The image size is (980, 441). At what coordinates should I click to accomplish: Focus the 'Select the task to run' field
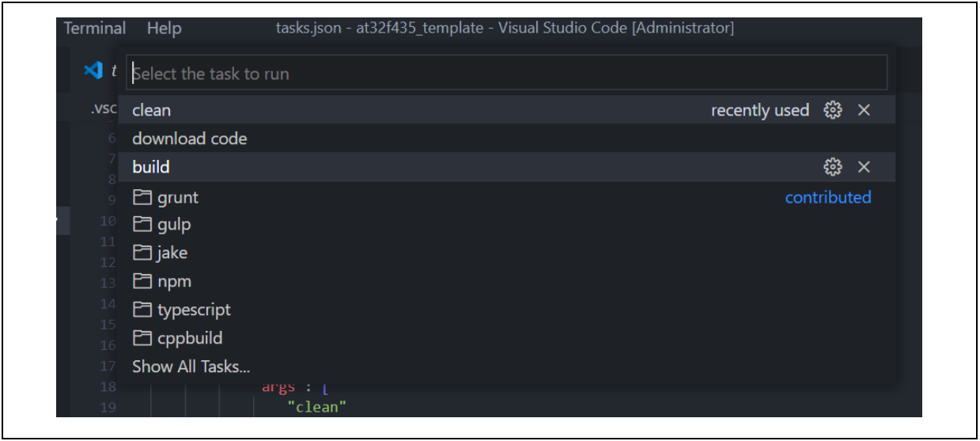[x=506, y=74]
